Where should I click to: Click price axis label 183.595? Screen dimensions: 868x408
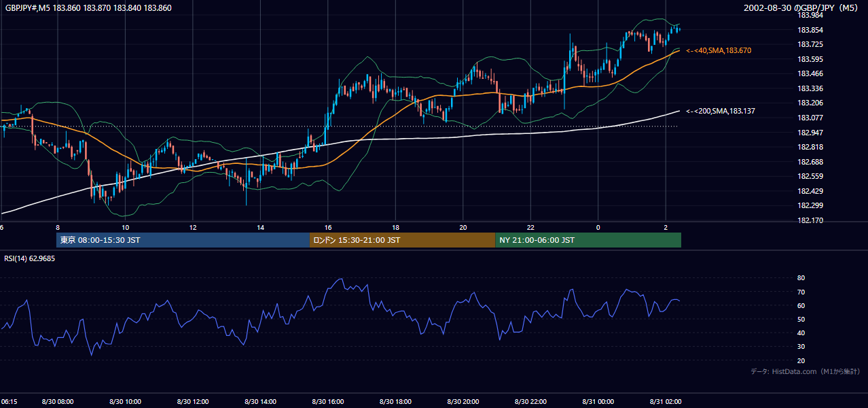811,59
